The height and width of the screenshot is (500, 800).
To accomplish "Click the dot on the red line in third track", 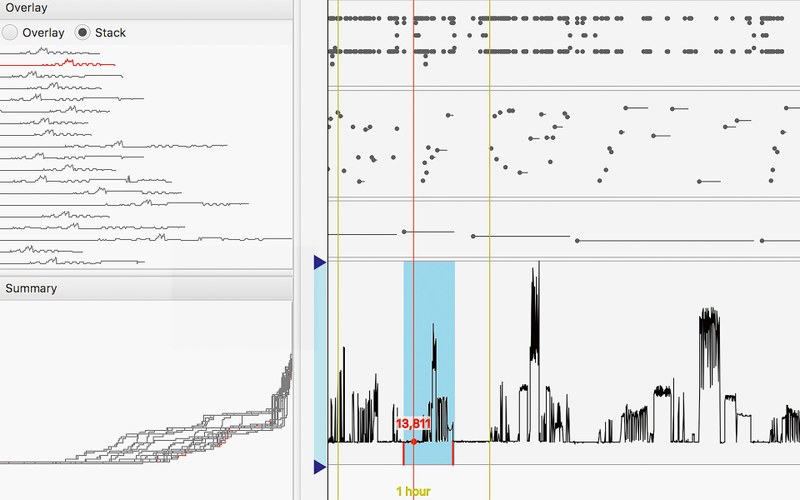I will (x=404, y=231).
